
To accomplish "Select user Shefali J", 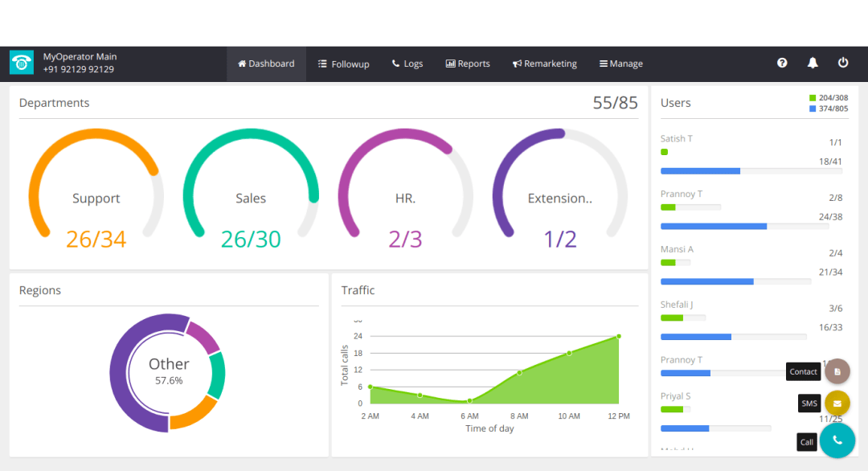I will (x=677, y=305).
